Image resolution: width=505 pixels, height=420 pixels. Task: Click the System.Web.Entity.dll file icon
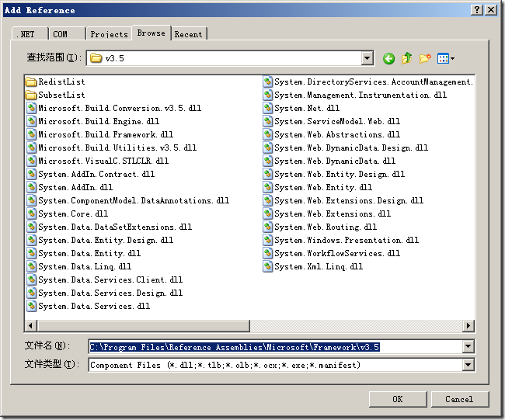tap(267, 187)
